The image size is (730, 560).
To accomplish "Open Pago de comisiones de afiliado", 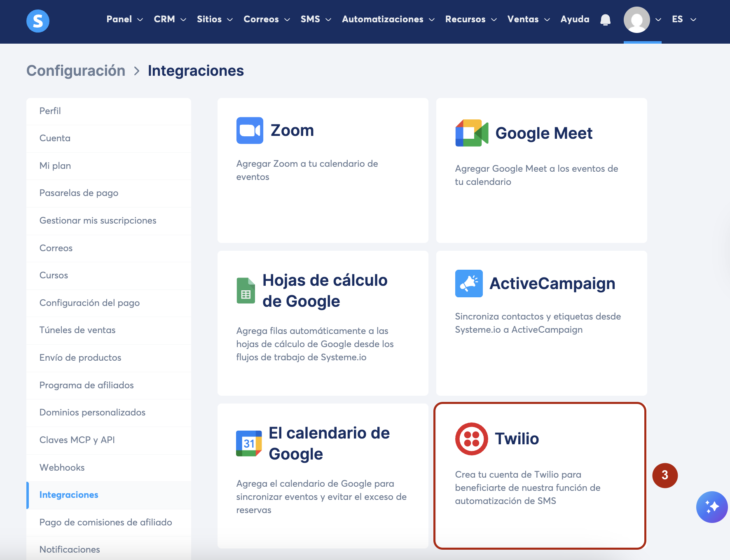I will point(109,523).
